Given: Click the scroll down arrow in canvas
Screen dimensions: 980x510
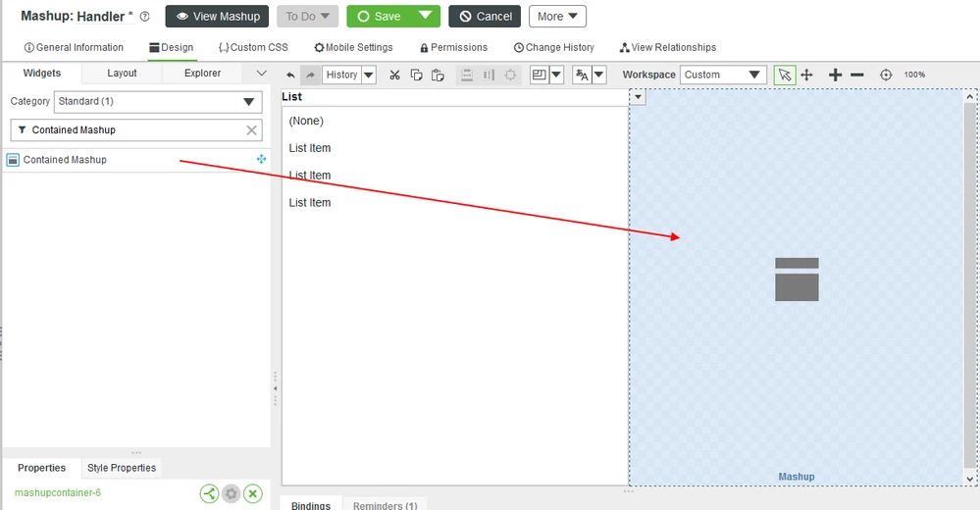Looking at the screenshot, I should point(970,479).
